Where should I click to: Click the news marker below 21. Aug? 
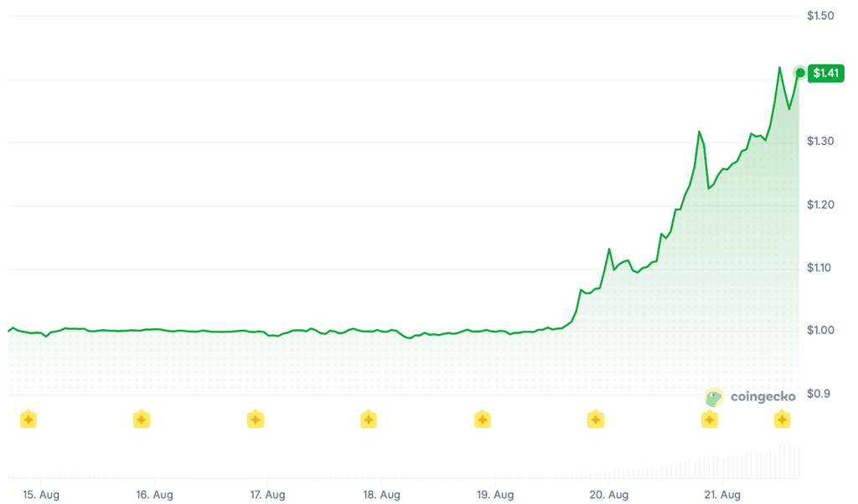point(710,419)
